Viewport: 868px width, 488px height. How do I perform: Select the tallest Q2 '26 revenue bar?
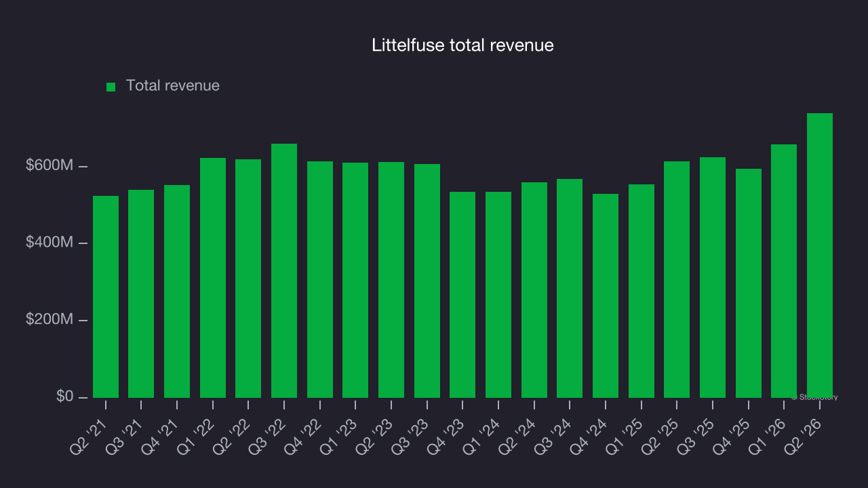(x=820, y=256)
